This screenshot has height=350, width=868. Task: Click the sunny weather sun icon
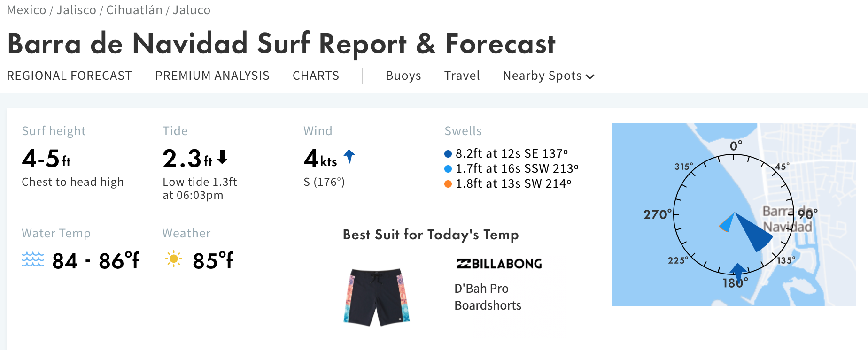tap(174, 259)
